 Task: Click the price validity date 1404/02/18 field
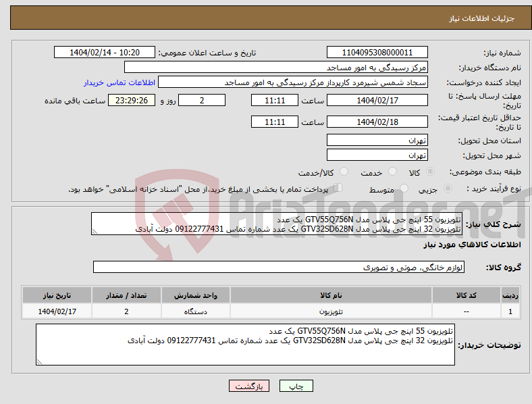click(377, 122)
